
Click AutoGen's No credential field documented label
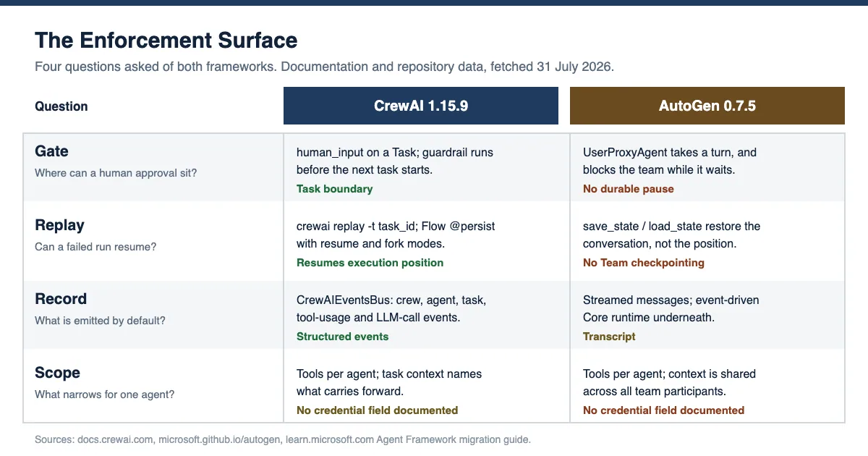(663, 410)
